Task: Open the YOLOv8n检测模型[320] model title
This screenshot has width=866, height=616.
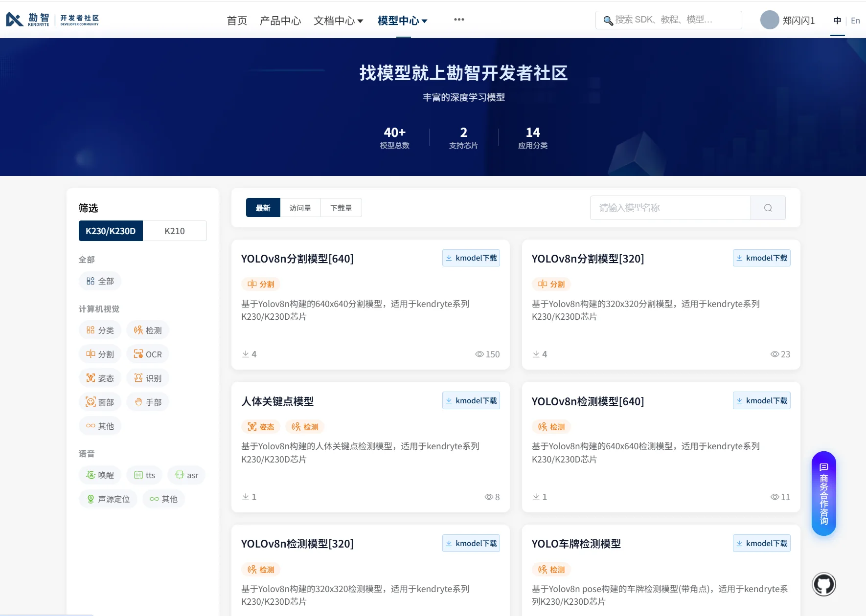Action: click(297, 544)
